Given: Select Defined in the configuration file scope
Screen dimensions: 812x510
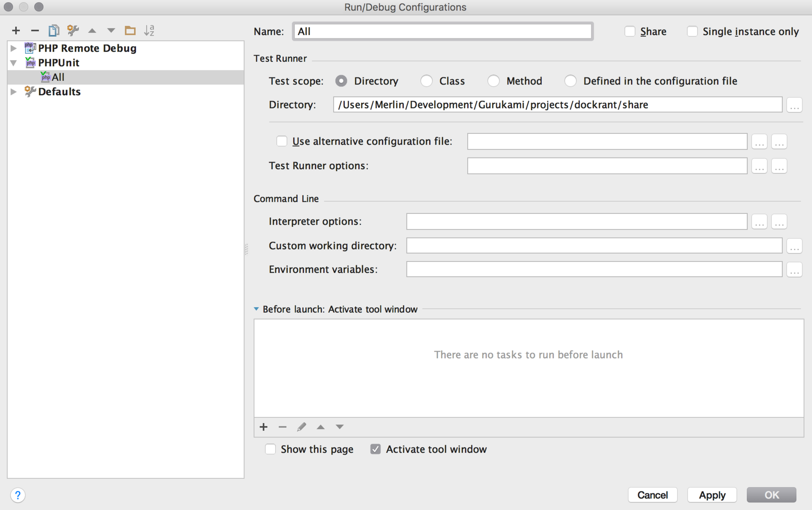Looking at the screenshot, I should [x=571, y=81].
